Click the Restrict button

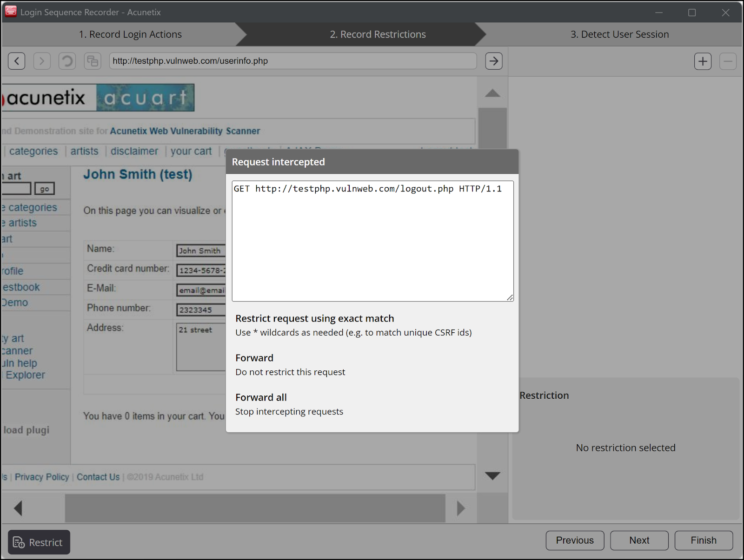click(39, 542)
